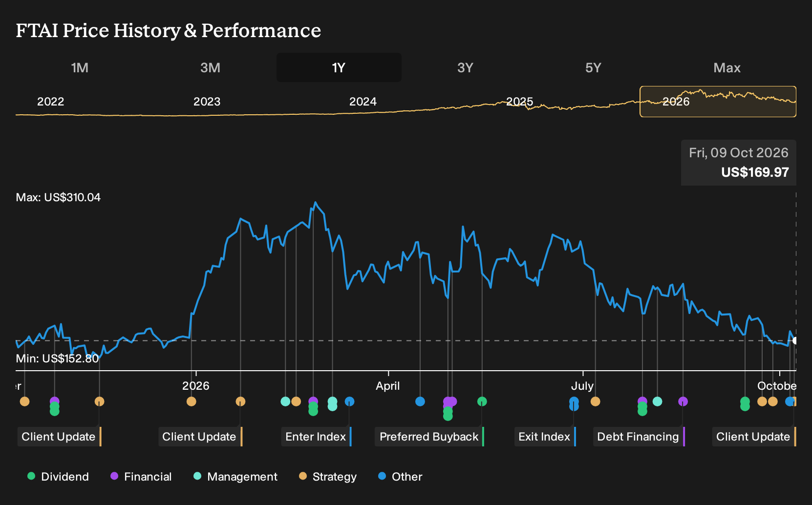Viewport: 812px width, 505px height.
Task: Select the 3M range tab
Action: pyautogui.click(x=210, y=67)
